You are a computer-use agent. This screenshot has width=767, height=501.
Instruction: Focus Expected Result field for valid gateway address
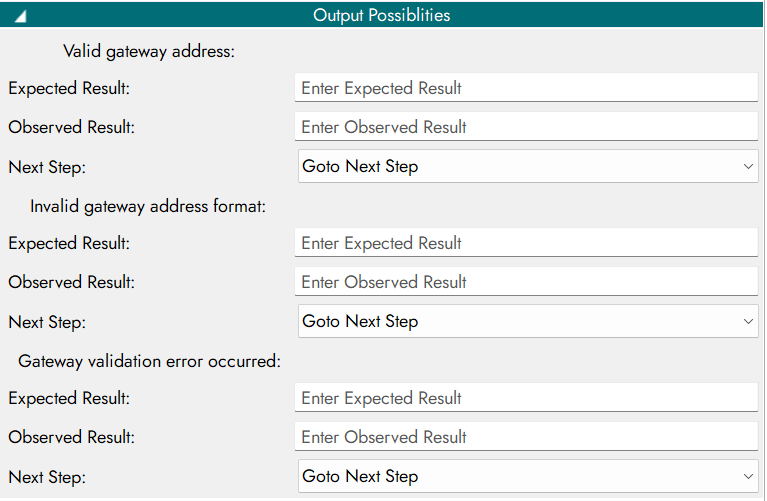click(x=526, y=88)
